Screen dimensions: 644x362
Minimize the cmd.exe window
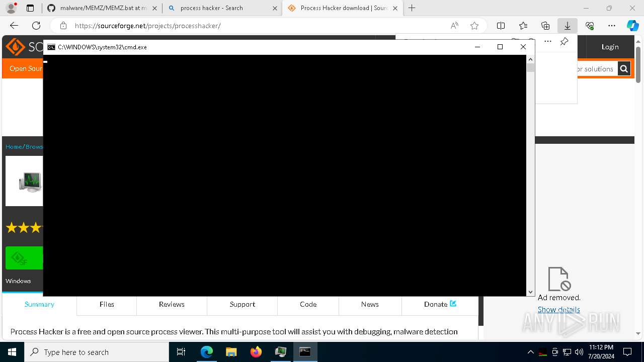coord(477,47)
